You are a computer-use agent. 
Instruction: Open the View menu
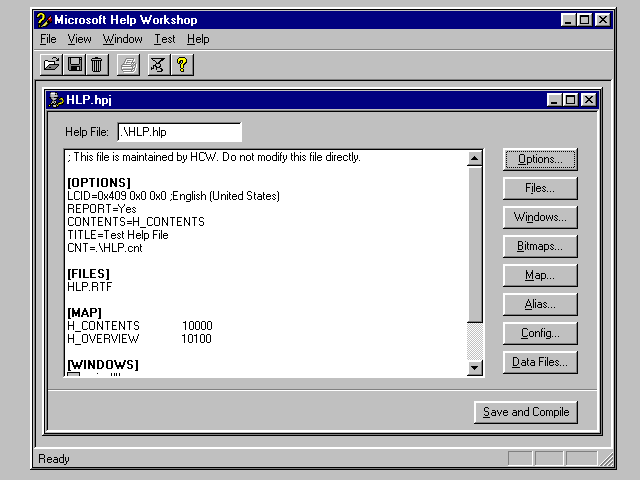79,39
